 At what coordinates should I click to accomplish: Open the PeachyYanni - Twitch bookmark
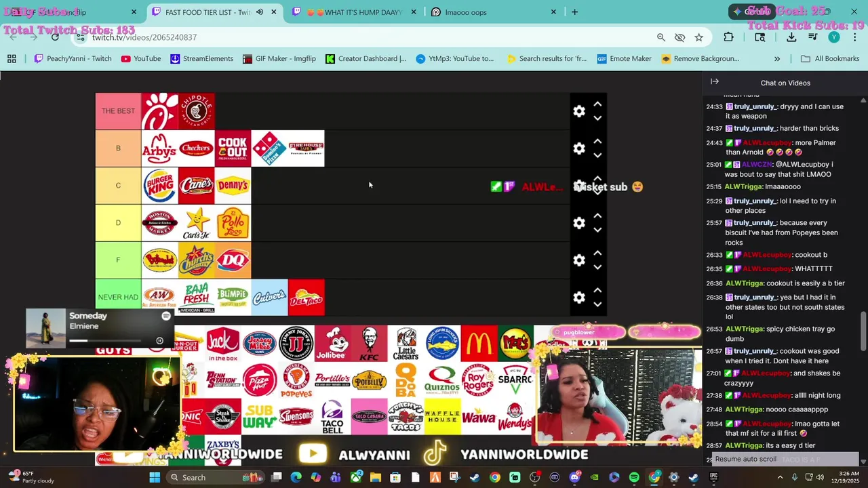coord(73,59)
